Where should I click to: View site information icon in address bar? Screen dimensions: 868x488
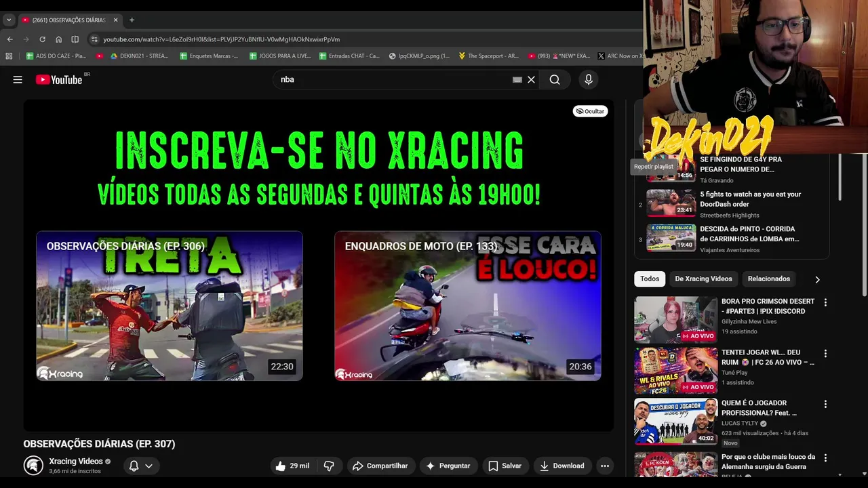(94, 39)
